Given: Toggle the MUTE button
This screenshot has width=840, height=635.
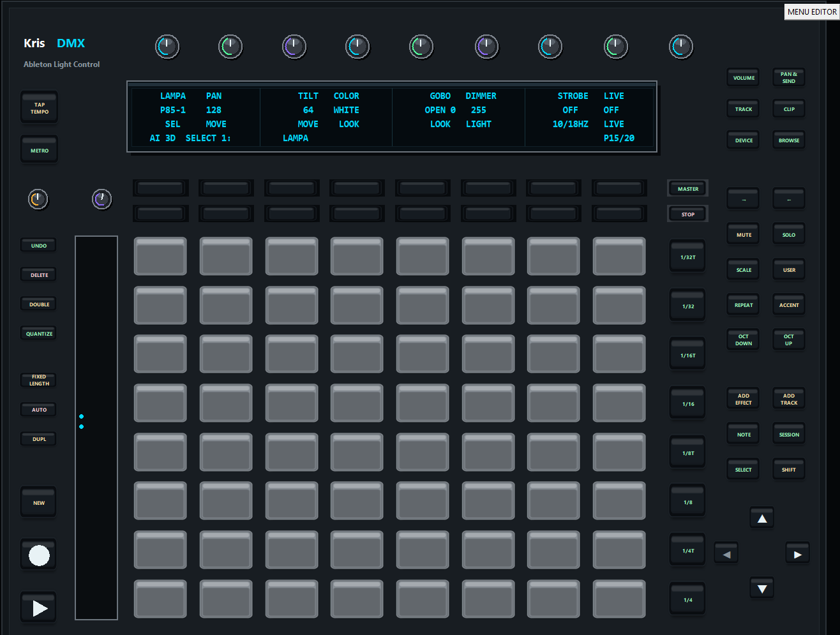Looking at the screenshot, I should coord(744,235).
